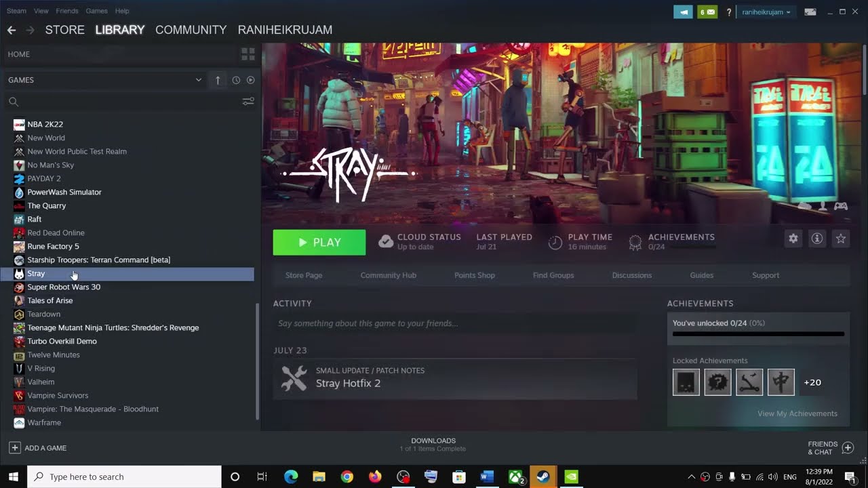Image resolution: width=868 pixels, height=488 pixels.
Task: Click the Add a Game plus icon
Action: point(14,448)
